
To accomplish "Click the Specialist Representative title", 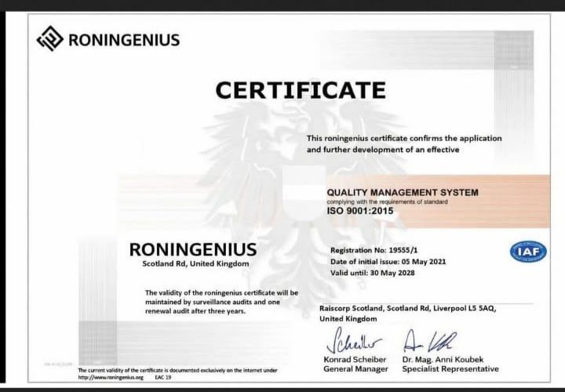I will pos(450,369).
